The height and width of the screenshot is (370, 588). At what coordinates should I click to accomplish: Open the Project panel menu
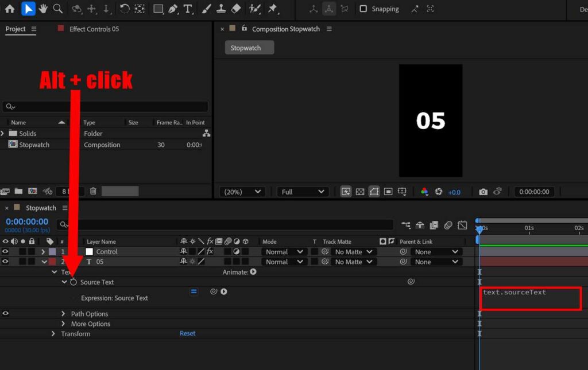coord(34,29)
